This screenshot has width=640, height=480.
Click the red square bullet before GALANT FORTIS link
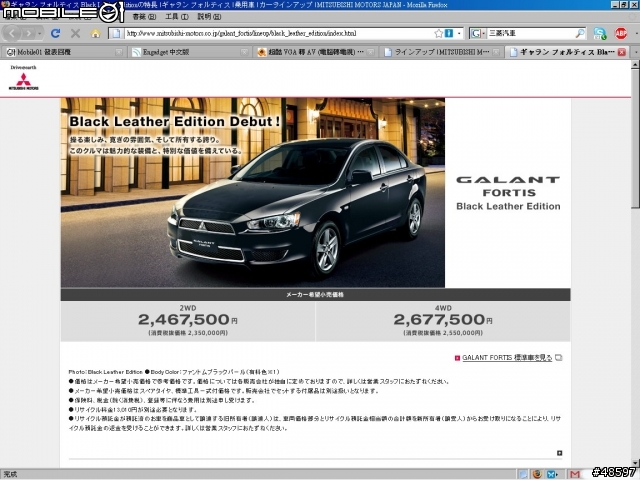pyautogui.click(x=457, y=358)
